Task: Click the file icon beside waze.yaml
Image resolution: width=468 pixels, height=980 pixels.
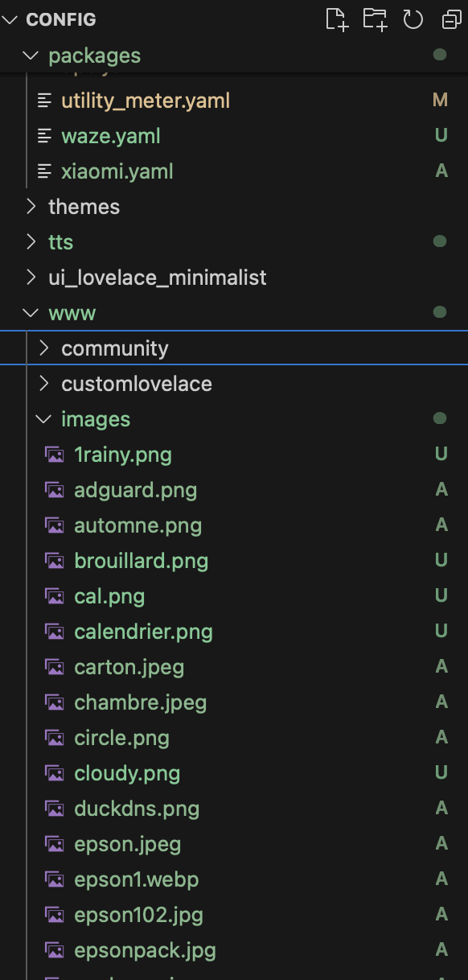Action: click(44, 136)
